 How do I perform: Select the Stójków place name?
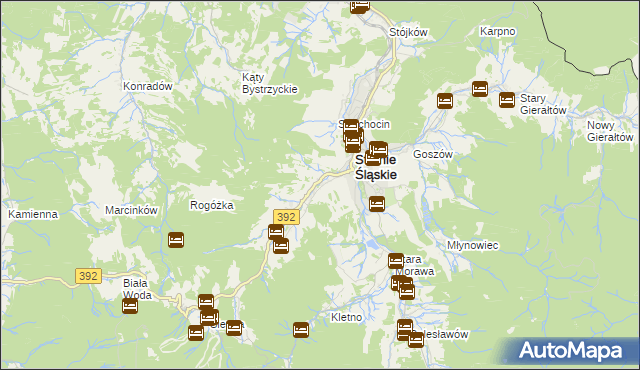pos(408,32)
